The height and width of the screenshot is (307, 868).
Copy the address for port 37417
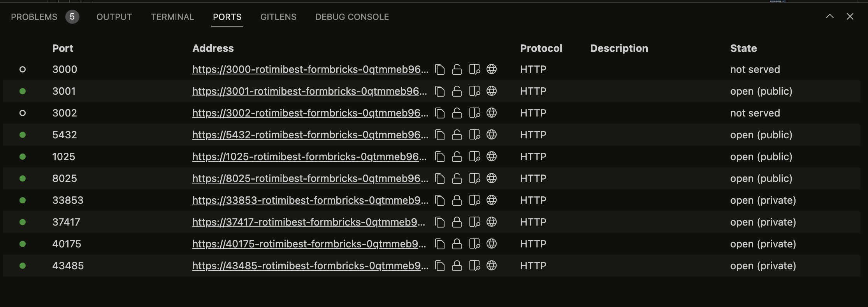click(x=440, y=222)
